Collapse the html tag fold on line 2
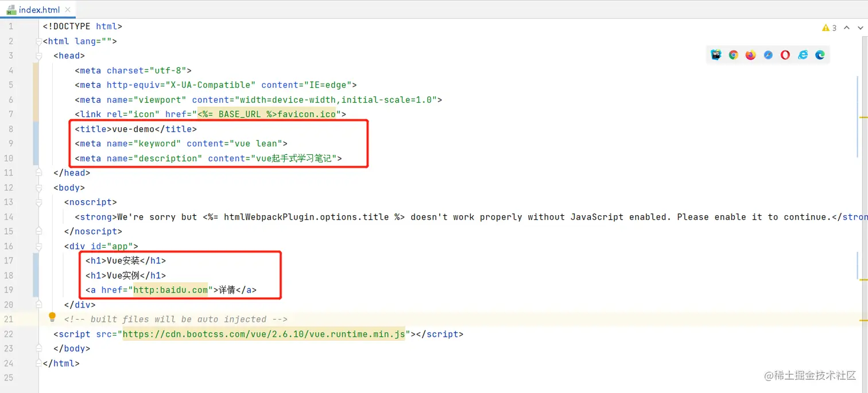This screenshot has width=868, height=393. click(39, 41)
